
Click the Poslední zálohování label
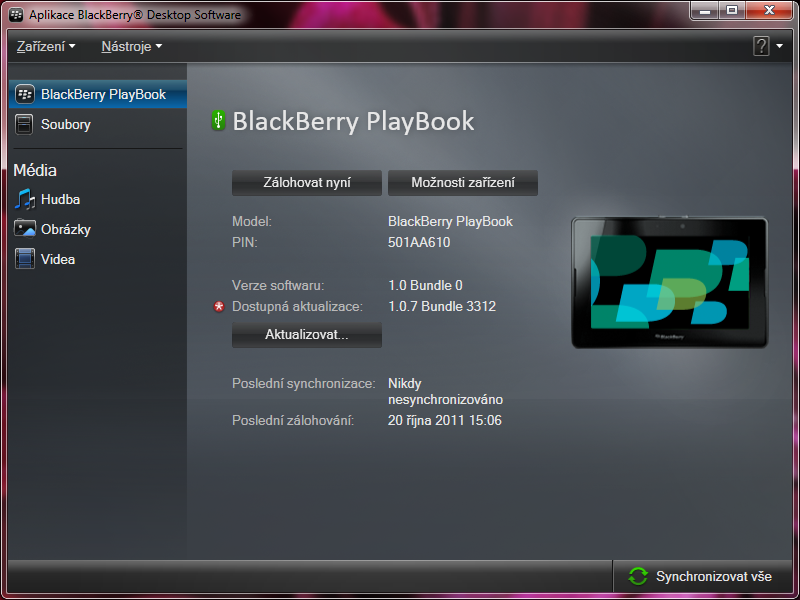293,420
